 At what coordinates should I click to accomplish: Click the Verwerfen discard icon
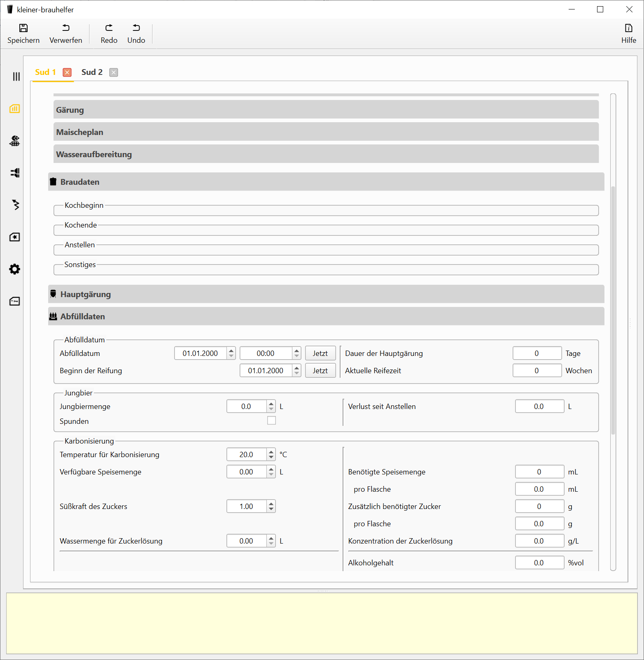(66, 28)
